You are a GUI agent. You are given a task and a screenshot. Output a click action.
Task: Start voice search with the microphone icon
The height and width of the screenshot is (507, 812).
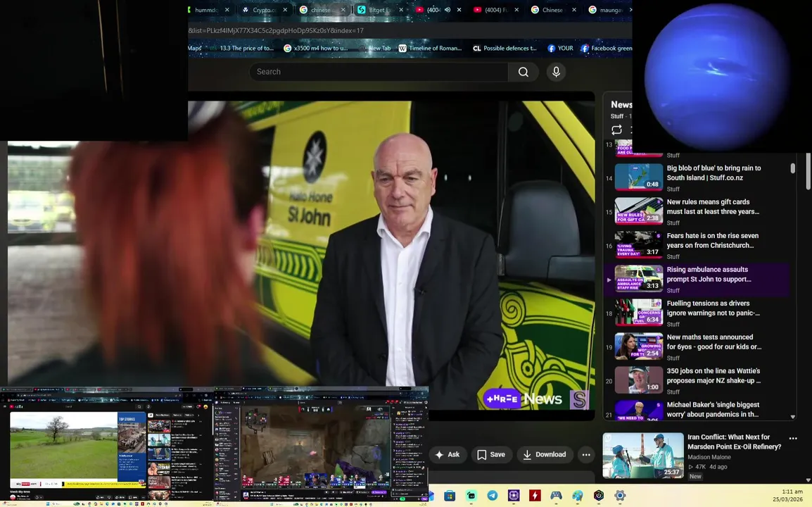coord(556,72)
